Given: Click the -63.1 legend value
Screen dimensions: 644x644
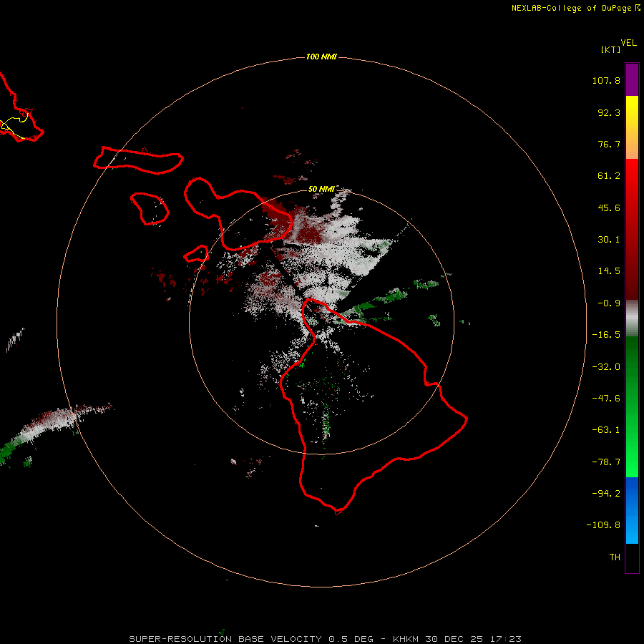Looking at the screenshot, I should [606, 430].
